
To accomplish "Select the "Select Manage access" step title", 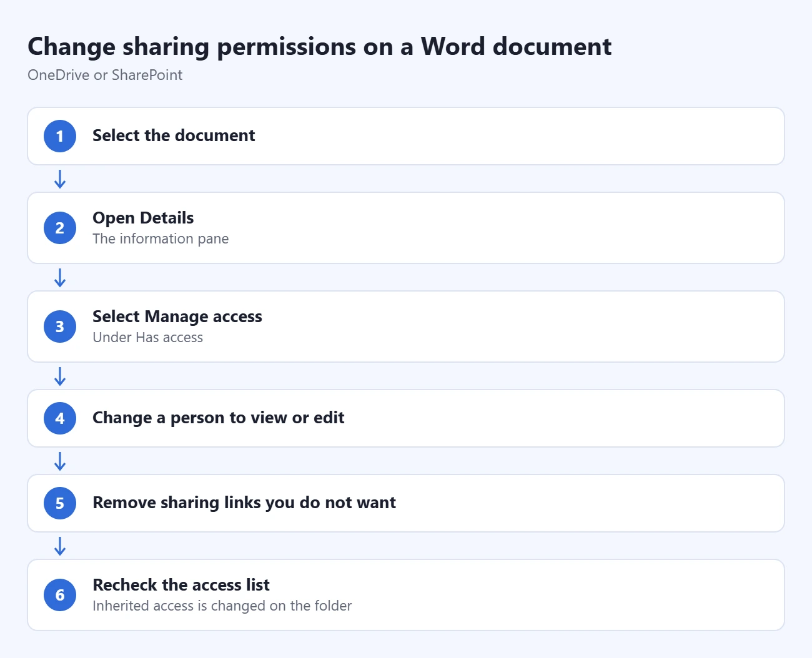I will tap(177, 317).
